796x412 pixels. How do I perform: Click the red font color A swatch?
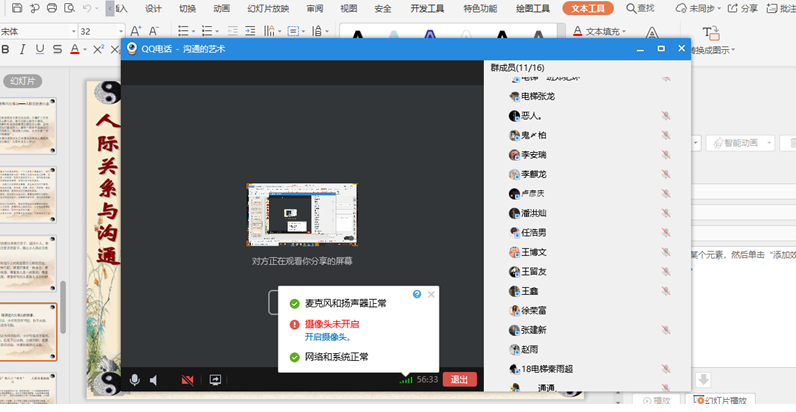(75, 49)
